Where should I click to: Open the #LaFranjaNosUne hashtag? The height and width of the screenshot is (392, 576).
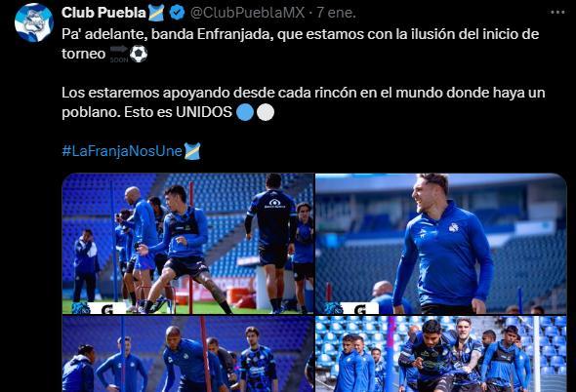pyautogui.click(x=122, y=151)
